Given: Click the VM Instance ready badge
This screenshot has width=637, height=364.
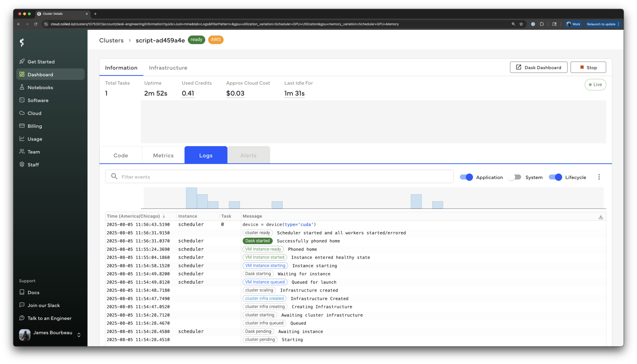Looking at the screenshot, I should [x=263, y=249].
